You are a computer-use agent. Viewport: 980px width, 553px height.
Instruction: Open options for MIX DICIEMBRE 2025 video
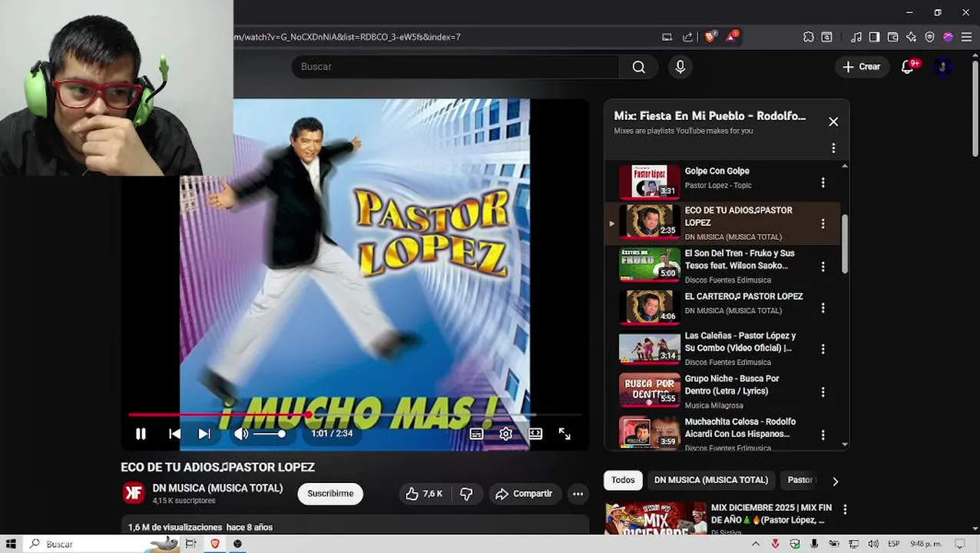(x=845, y=509)
